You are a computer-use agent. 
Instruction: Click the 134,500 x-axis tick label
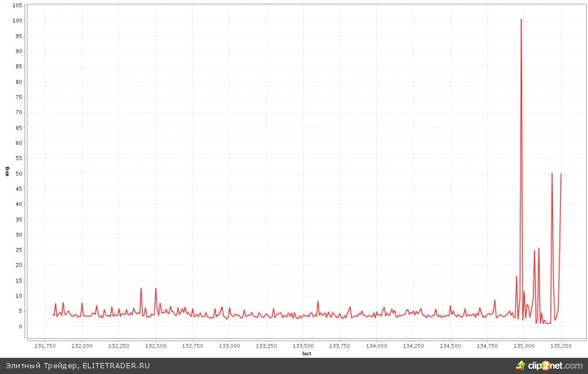[x=450, y=346]
